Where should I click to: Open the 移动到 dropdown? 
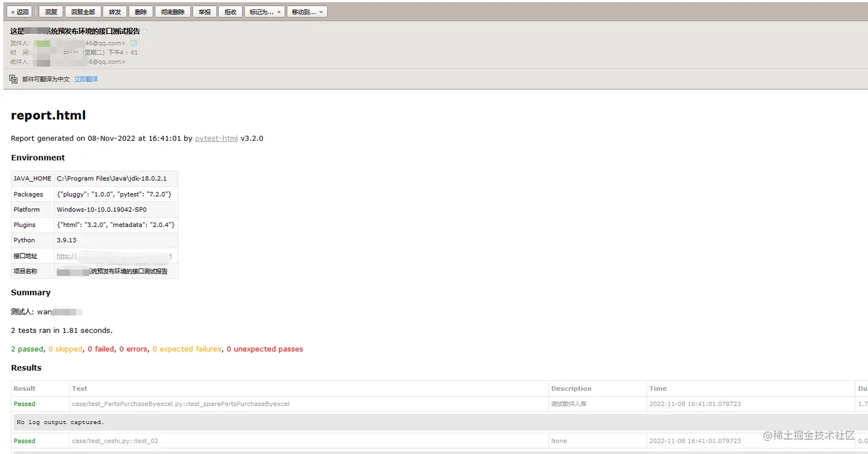pos(307,11)
